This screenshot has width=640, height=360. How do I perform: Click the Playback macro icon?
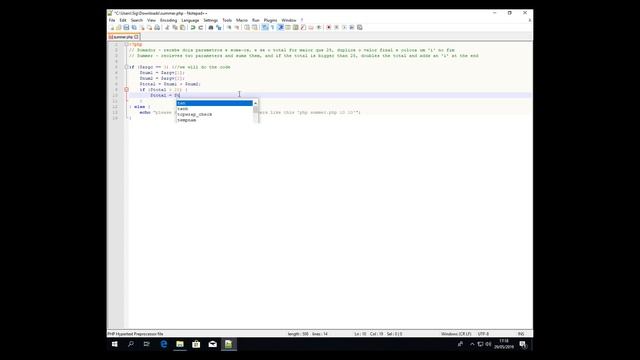tap(344, 27)
